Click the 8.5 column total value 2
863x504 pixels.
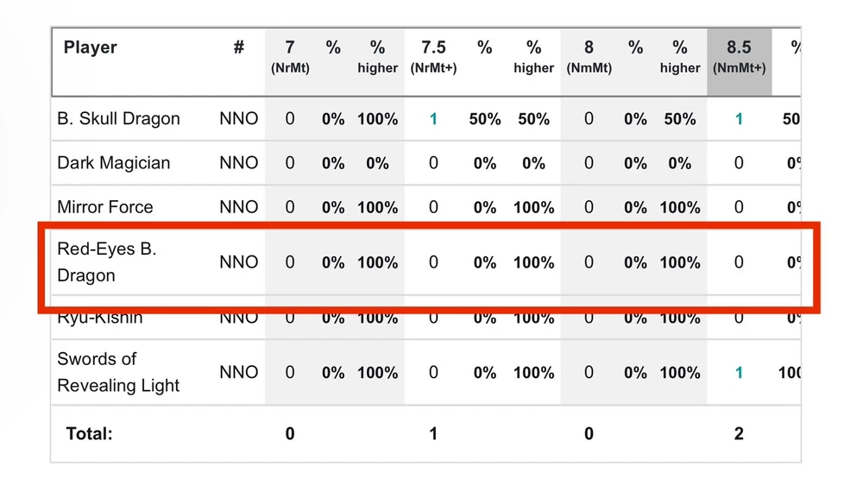coord(739,434)
